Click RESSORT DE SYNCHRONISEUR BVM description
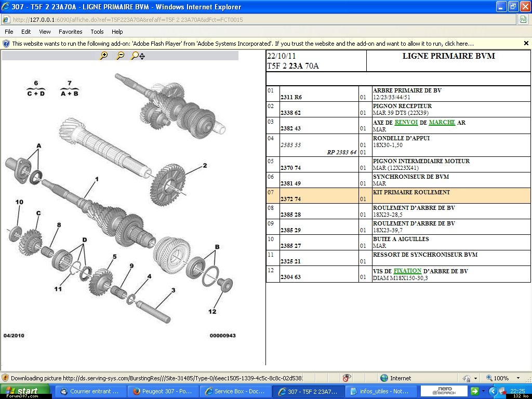Image resolution: width=532 pixels, height=399 pixels. point(425,255)
